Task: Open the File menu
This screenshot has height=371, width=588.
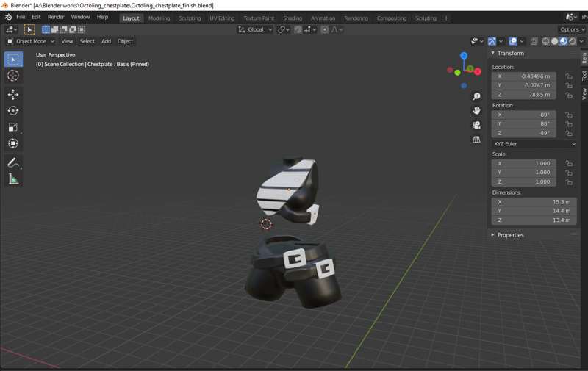Action: 21,17
